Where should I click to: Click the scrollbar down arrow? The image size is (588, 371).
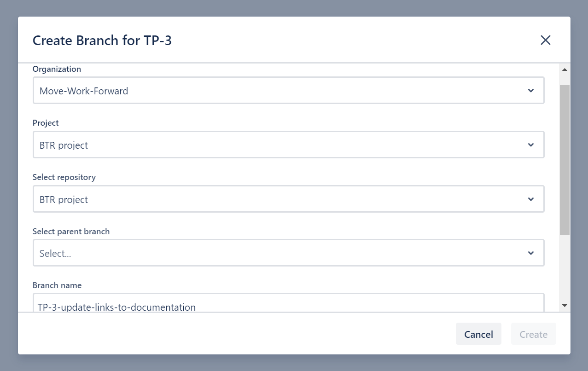click(564, 305)
